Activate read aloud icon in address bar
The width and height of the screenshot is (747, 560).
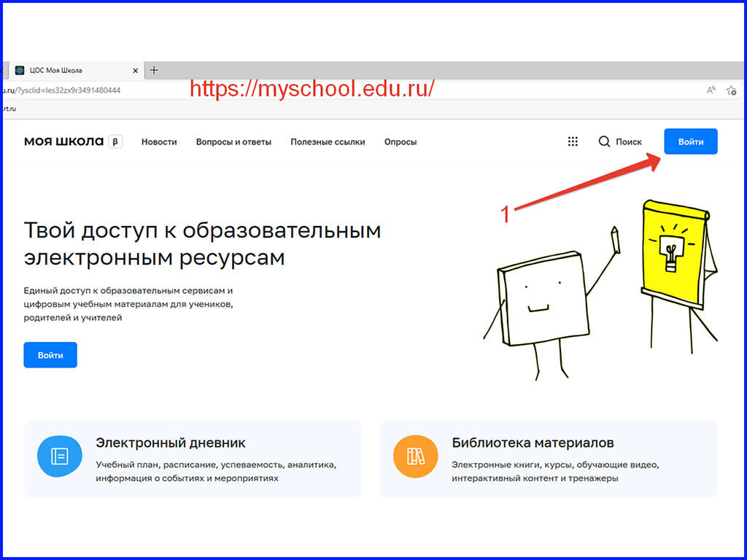(711, 88)
